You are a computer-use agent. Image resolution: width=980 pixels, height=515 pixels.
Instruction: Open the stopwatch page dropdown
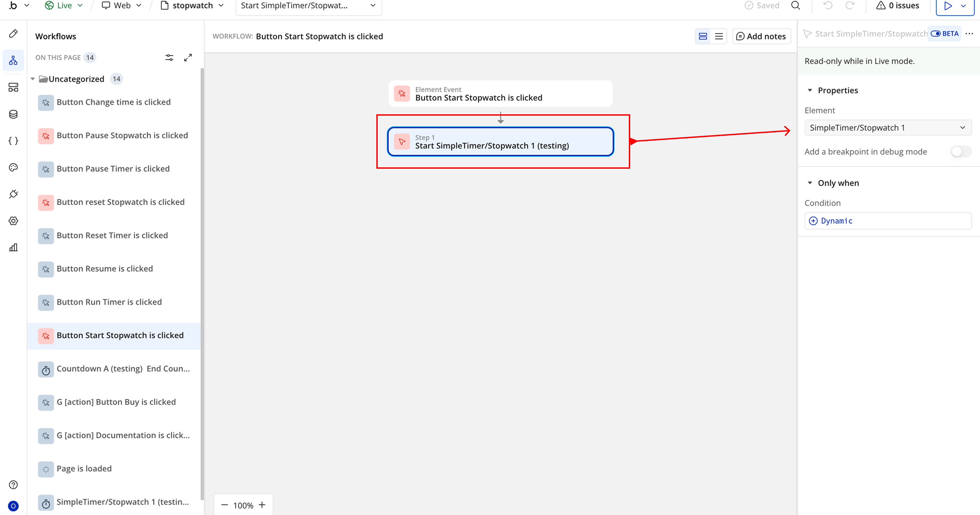click(x=192, y=5)
